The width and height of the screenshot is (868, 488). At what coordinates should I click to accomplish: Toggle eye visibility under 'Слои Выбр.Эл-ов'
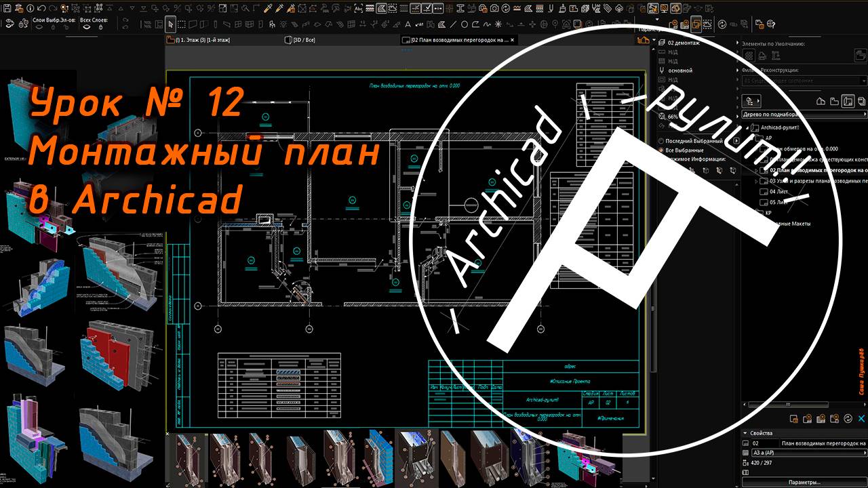click(x=39, y=27)
